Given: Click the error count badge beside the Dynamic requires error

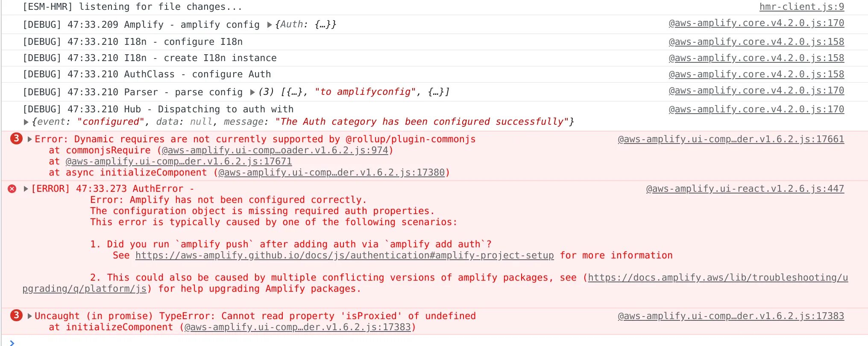Looking at the screenshot, I should [x=16, y=139].
